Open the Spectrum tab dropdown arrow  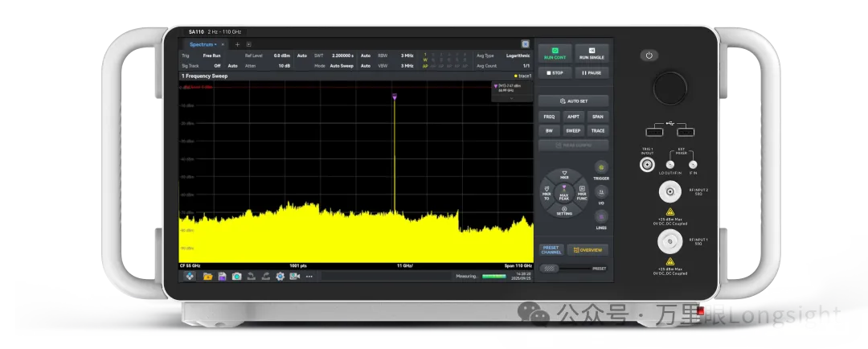215,45
